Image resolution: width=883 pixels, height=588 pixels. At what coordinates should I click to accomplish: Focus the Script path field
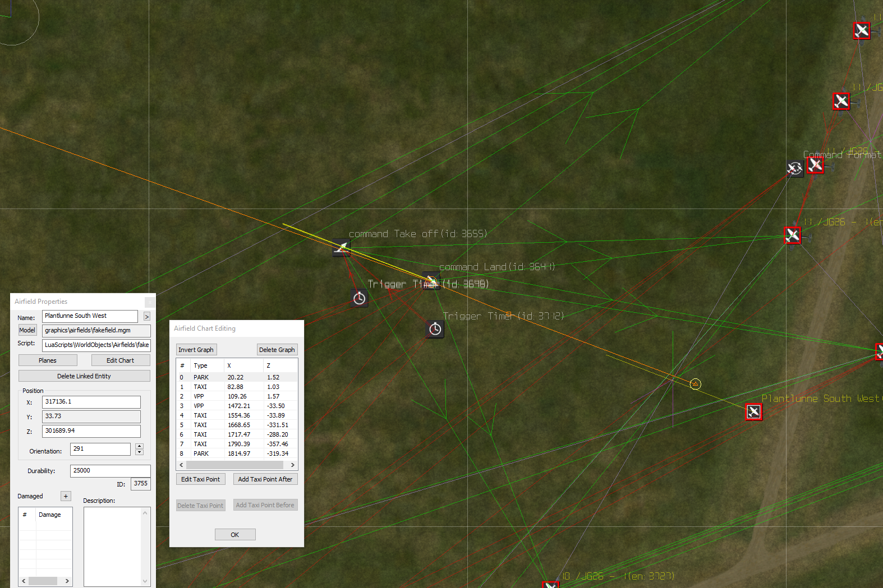[96, 345]
